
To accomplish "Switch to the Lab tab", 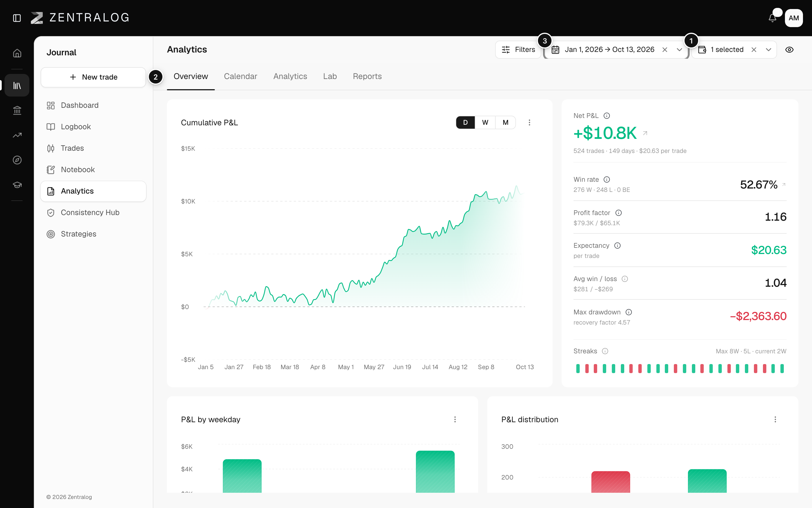I will [x=330, y=76].
